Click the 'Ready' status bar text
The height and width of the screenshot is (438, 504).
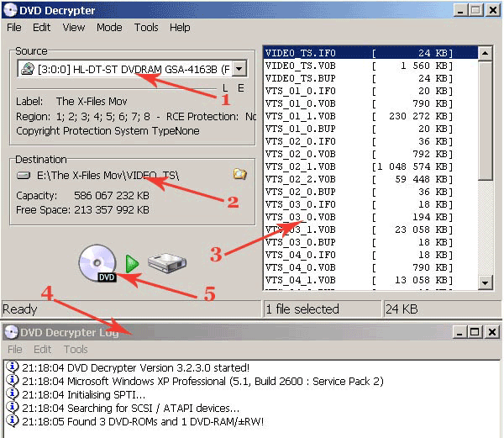(19, 309)
